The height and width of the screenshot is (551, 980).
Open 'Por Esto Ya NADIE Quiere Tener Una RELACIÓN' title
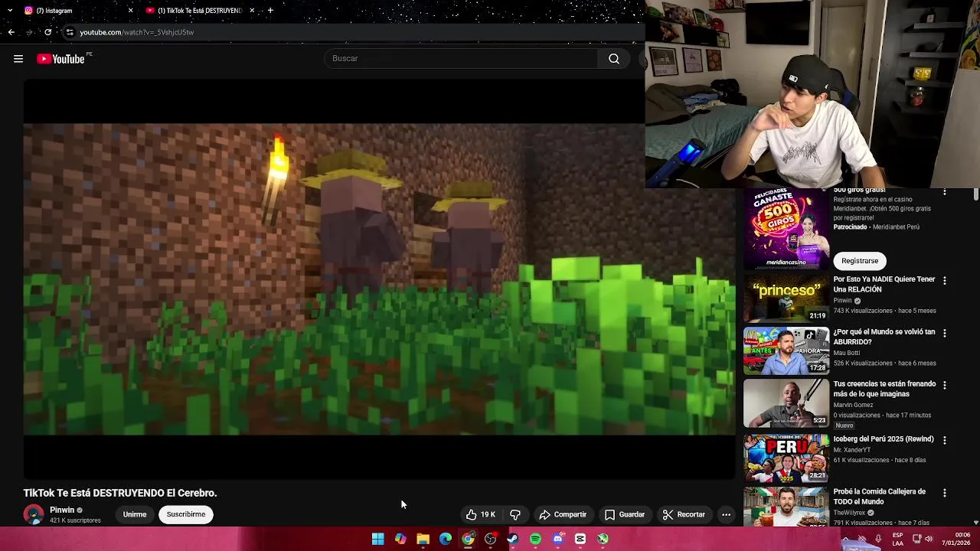point(884,284)
